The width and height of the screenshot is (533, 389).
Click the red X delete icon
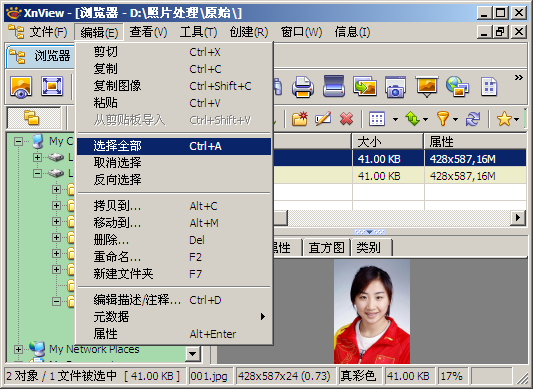(346, 119)
